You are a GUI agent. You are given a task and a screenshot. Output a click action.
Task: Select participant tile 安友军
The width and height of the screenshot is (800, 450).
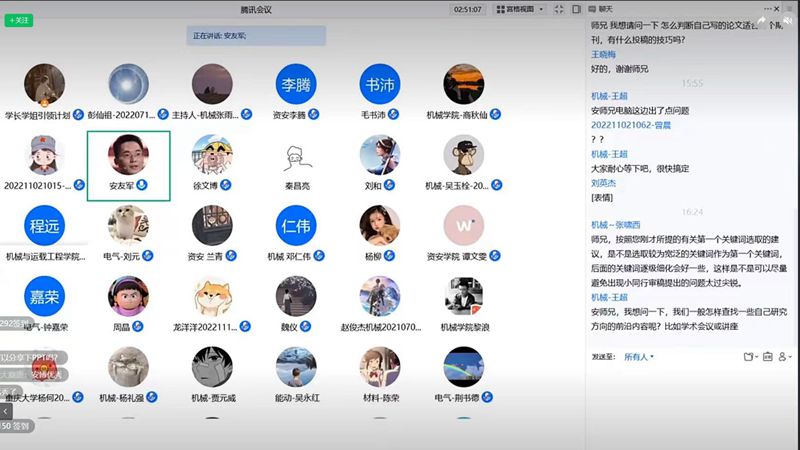(x=129, y=166)
